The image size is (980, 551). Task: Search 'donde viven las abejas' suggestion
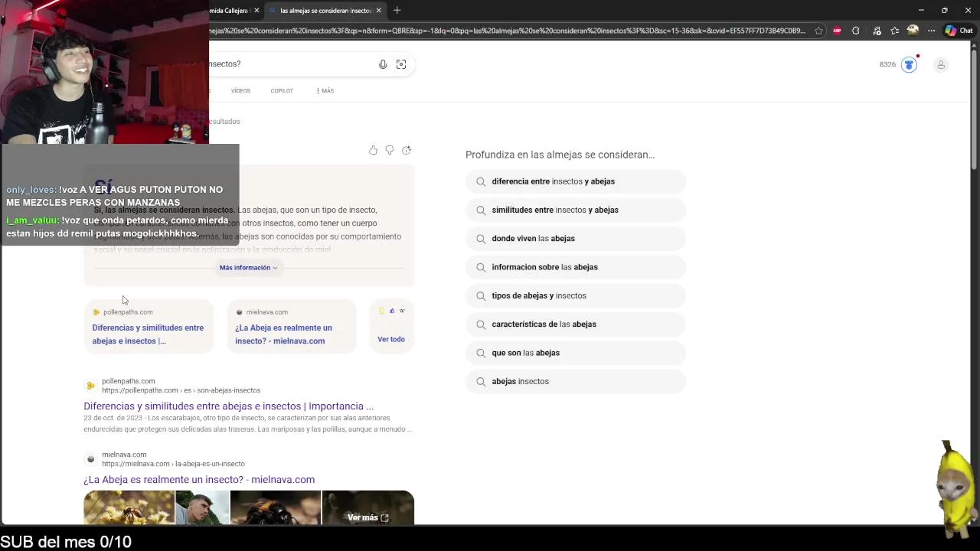click(x=576, y=238)
